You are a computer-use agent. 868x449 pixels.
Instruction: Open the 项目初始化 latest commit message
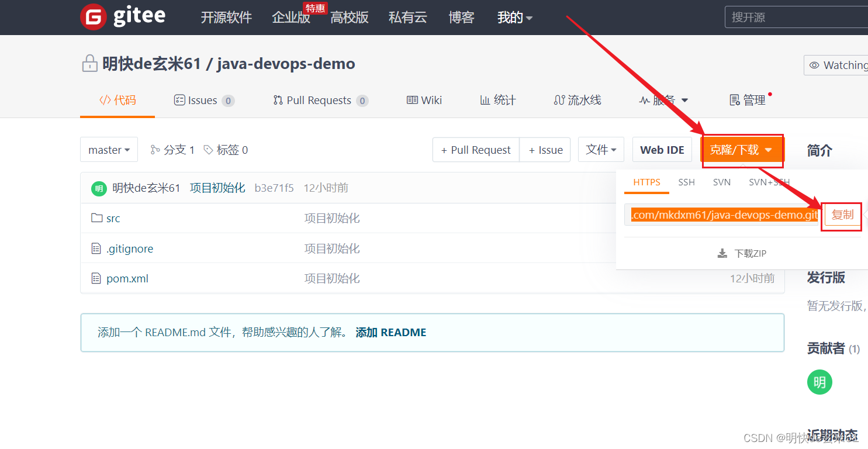coord(217,188)
